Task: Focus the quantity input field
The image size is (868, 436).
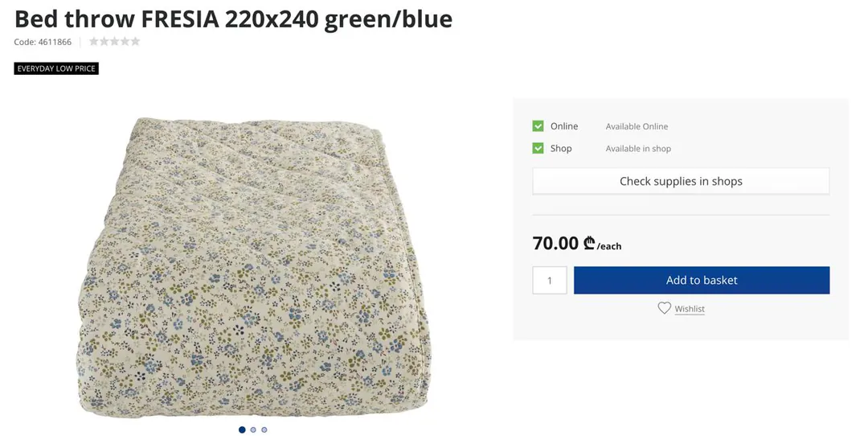Action: coord(550,280)
